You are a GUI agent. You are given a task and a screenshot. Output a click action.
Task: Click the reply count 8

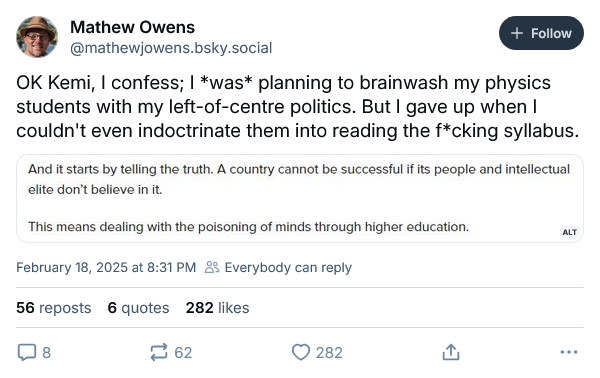pos(46,352)
